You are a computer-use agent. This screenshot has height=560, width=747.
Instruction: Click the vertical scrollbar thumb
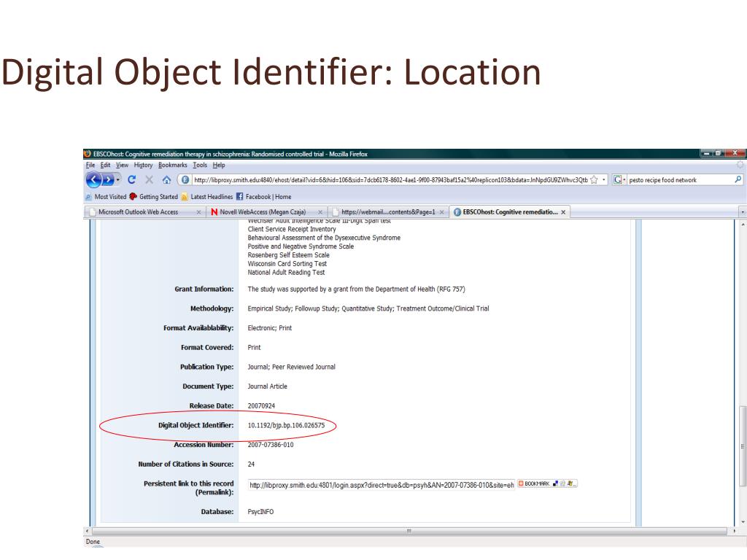pyautogui.click(x=742, y=446)
